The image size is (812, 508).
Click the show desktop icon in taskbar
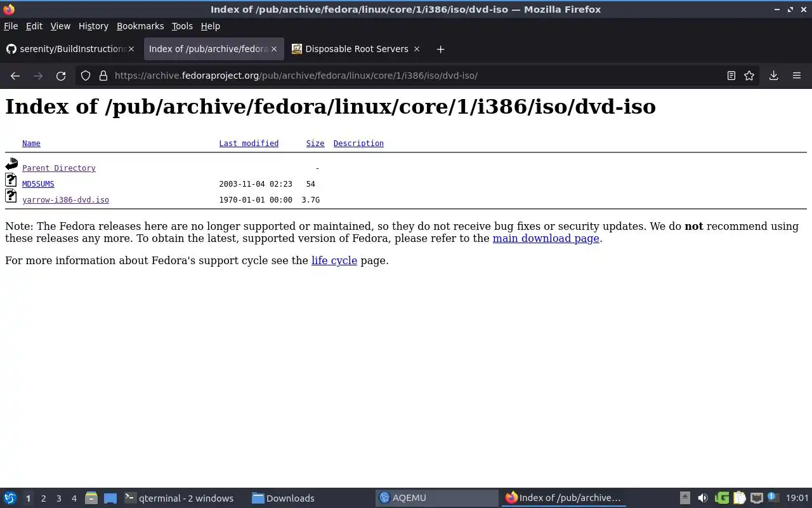tap(110, 498)
